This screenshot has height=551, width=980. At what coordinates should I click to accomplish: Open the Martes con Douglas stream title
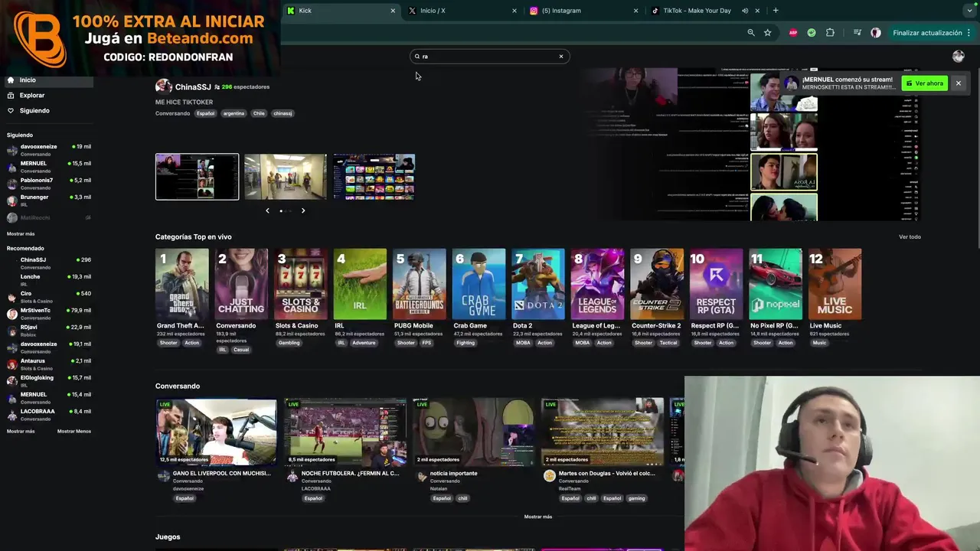pos(607,474)
